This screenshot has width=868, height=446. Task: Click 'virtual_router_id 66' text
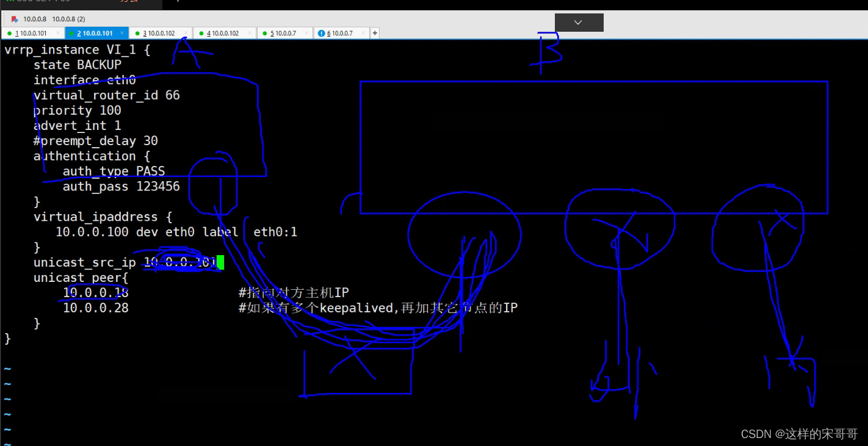tap(107, 95)
